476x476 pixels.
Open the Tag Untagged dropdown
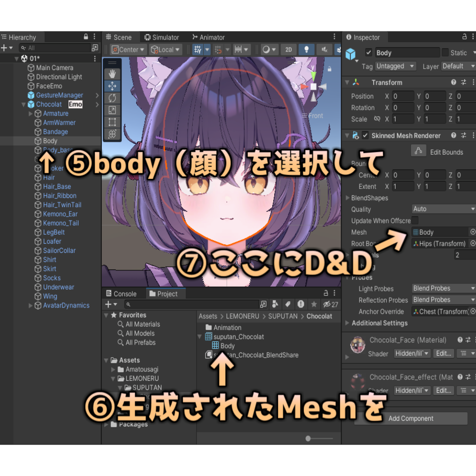[x=395, y=66]
